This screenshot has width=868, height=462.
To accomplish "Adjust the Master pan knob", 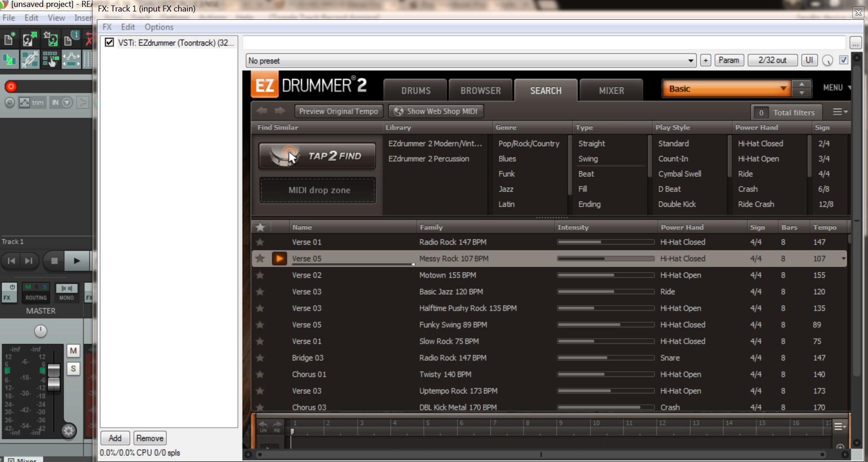I will (x=40, y=331).
